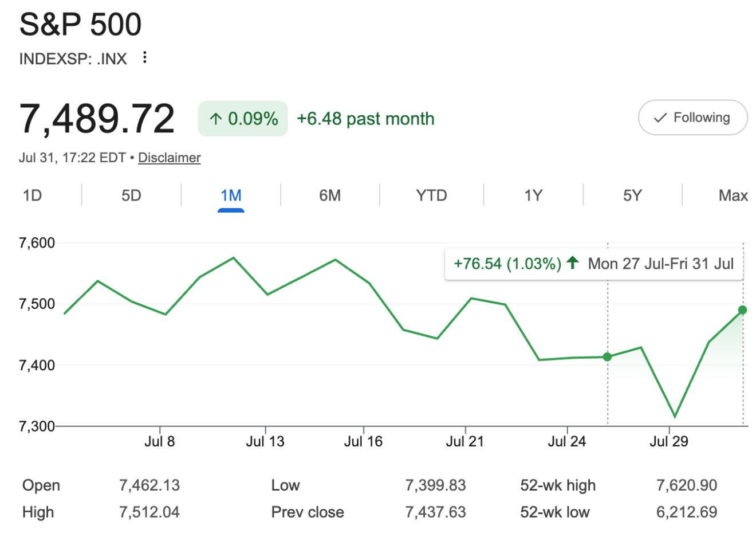756x537 pixels.
Task: Select the 5D time range tab
Action: [x=131, y=195]
